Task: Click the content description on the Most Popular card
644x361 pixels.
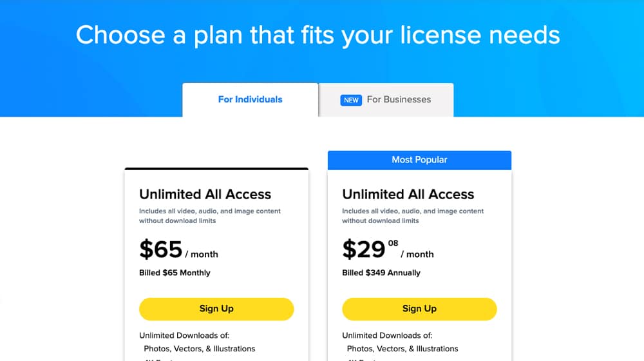Action: click(x=413, y=216)
